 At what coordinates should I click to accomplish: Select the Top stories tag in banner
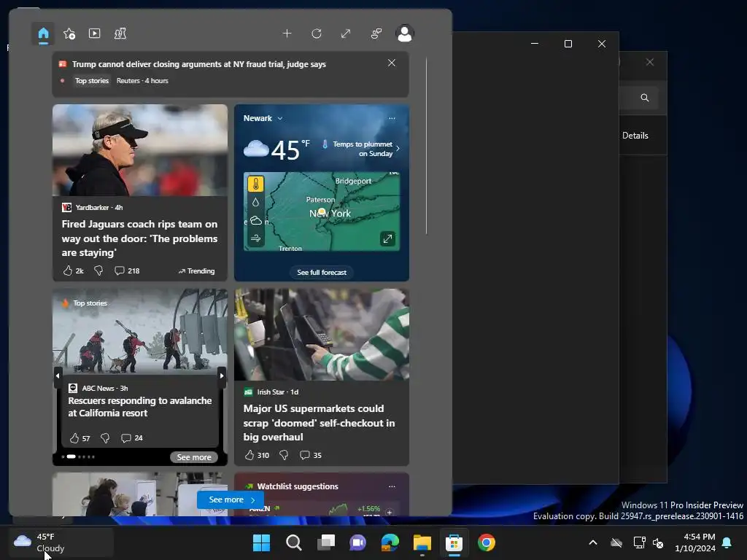pyautogui.click(x=91, y=81)
